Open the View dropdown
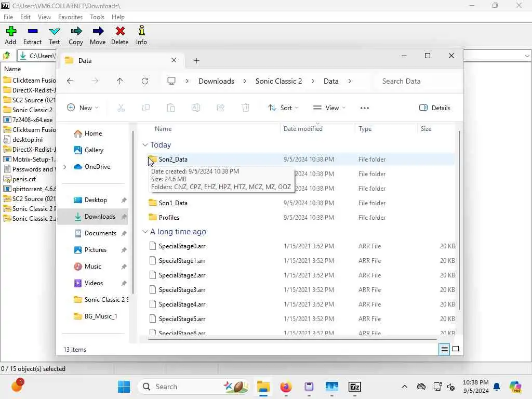532x399 pixels. (x=329, y=108)
